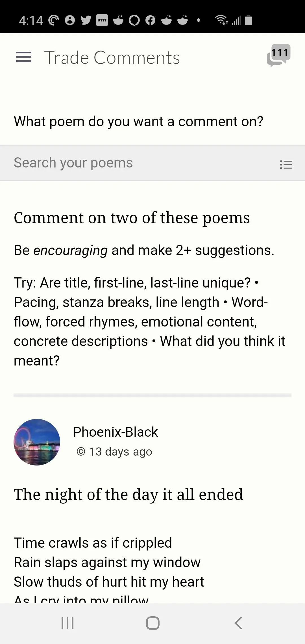Tap the Comment on two of these poems heading
Viewport: 305px width, 644px height.
[132, 218]
